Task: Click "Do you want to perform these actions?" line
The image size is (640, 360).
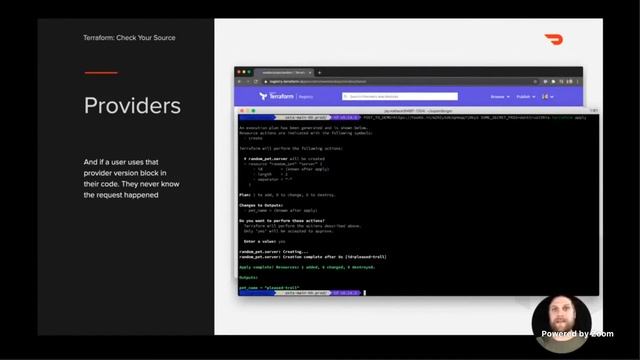Action: click(x=282, y=220)
